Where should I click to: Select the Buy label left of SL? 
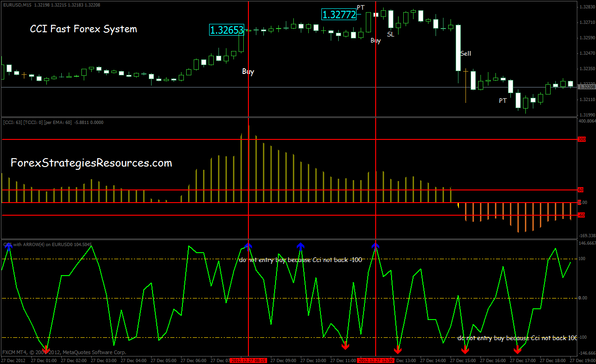376,41
